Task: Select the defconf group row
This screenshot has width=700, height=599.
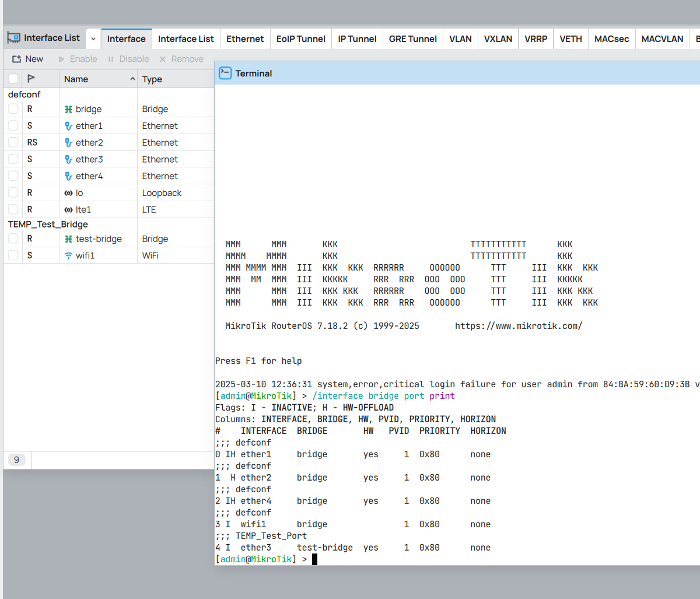Action: [108, 94]
